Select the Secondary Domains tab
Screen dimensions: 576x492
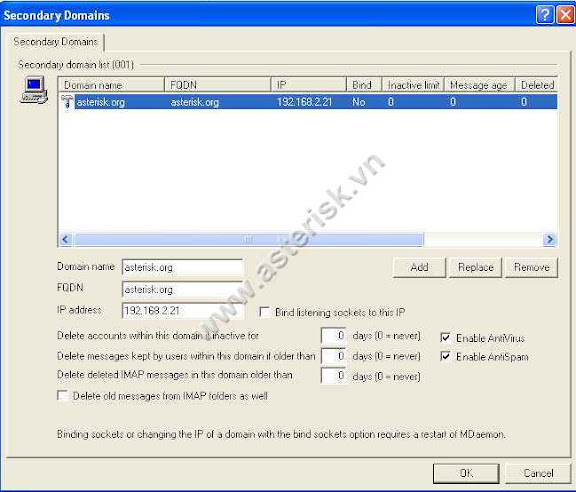[55, 42]
